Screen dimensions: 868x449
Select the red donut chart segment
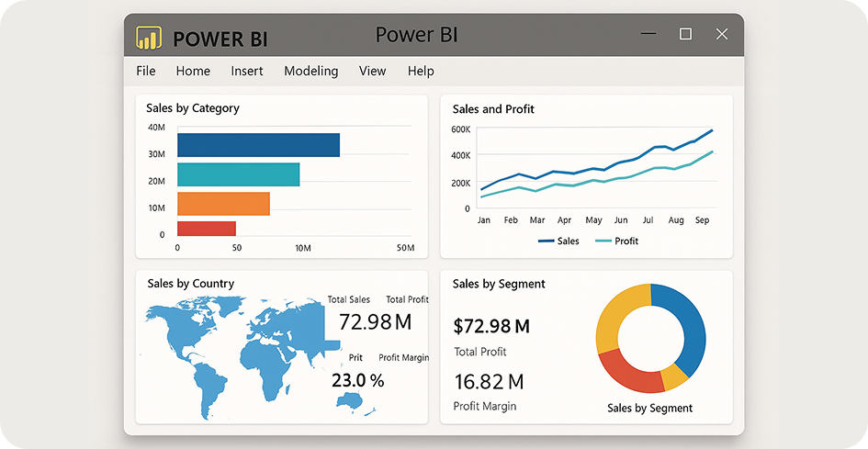tap(631, 374)
